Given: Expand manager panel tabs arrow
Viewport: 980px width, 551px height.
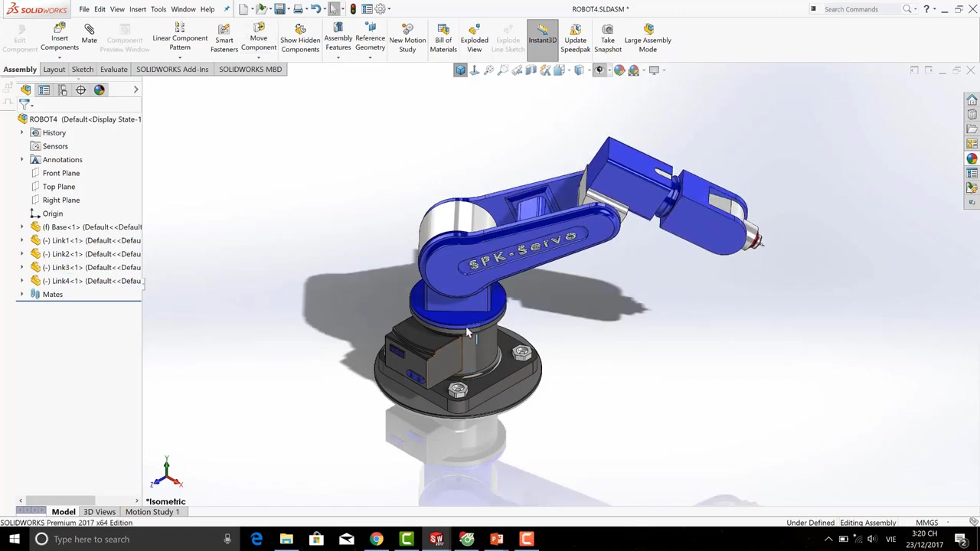Looking at the screenshot, I should click(136, 90).
